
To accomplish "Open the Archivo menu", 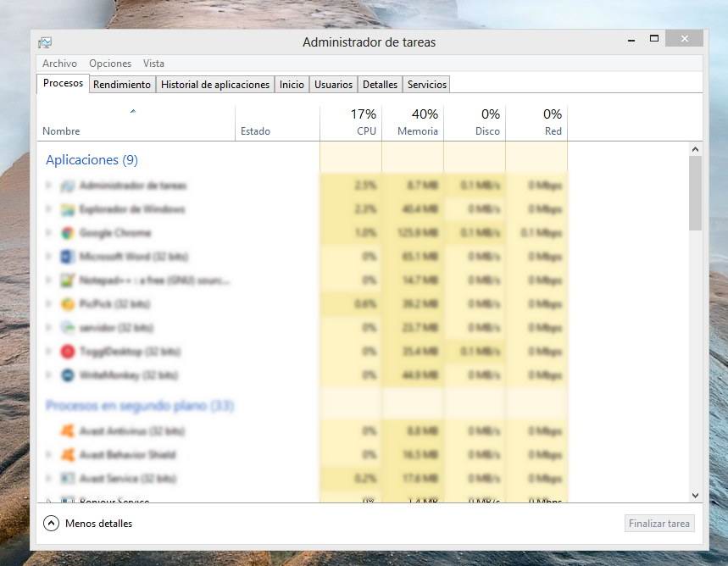I will [59, 64].
